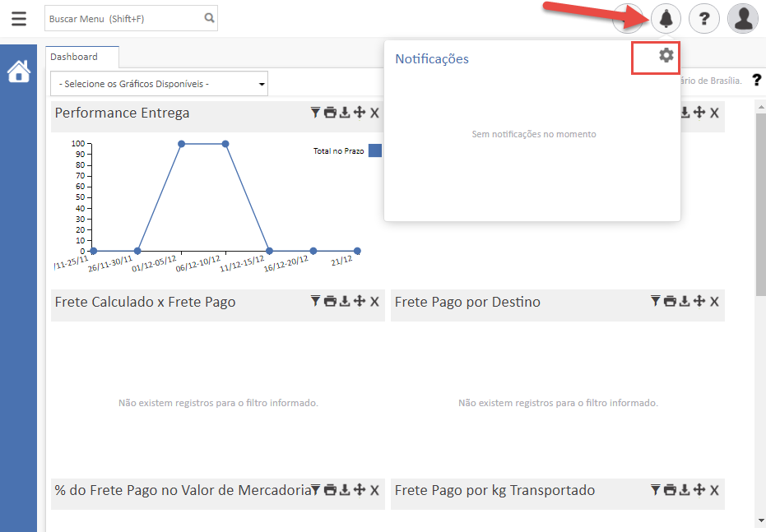Click the notifications bell icon
This screenshot has width=766, height=532.
pyautogui.click(x=666, y=18)
